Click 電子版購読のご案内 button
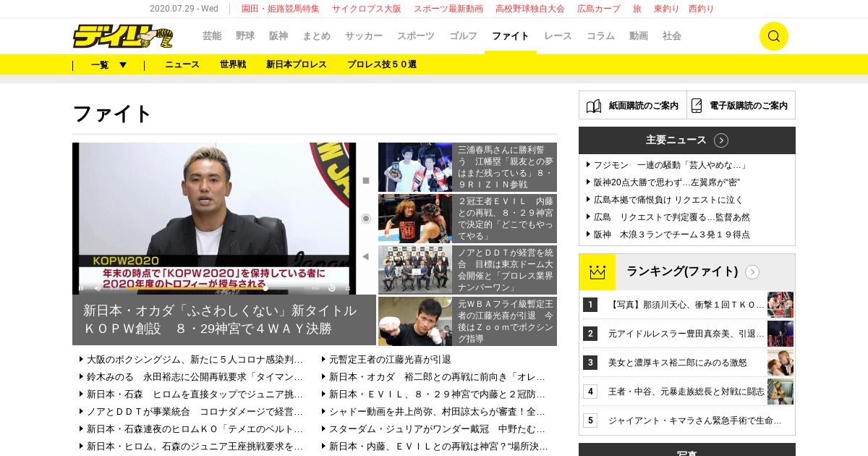The image size is (868, 456). click(741, 105)
